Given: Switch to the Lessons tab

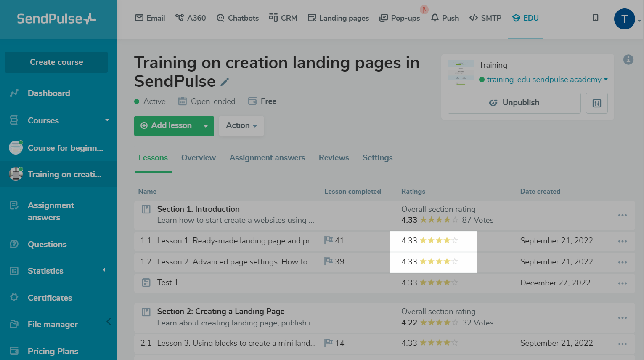Looking at the screenshot, I should point(153,158).
